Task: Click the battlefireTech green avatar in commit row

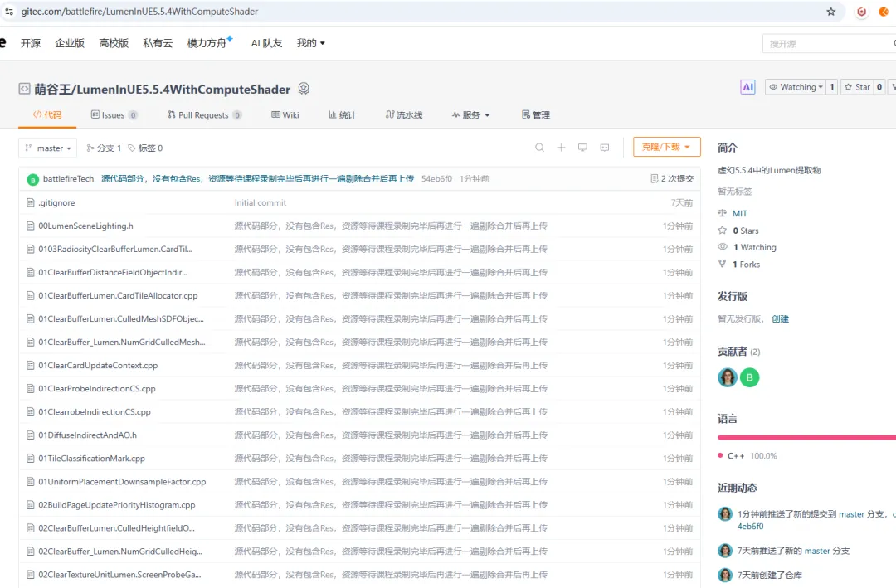Action: point(32,179)
